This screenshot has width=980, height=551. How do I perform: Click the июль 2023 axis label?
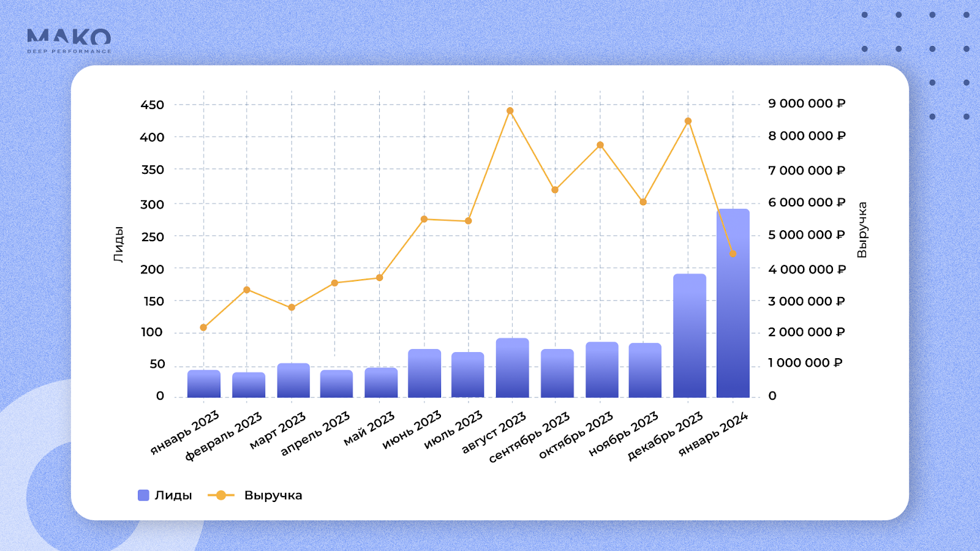(454, 430)
